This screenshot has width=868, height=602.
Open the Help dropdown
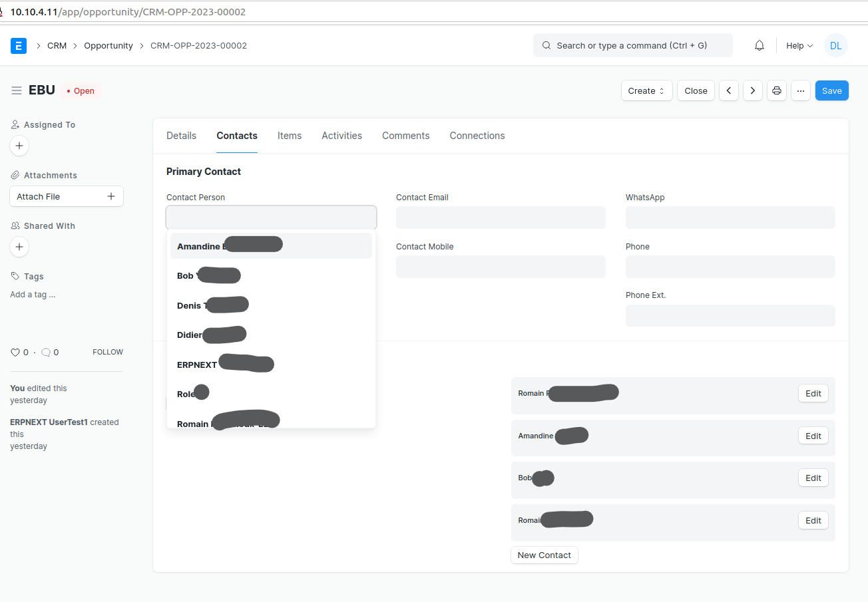798,45
